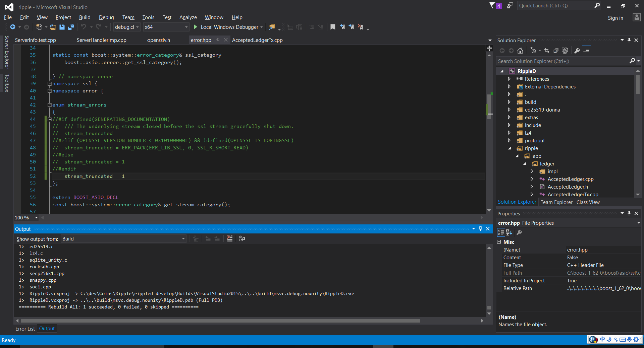Click the Save All toolbar icon
This screenshot has width=644, height=348.
pos(71,27)
